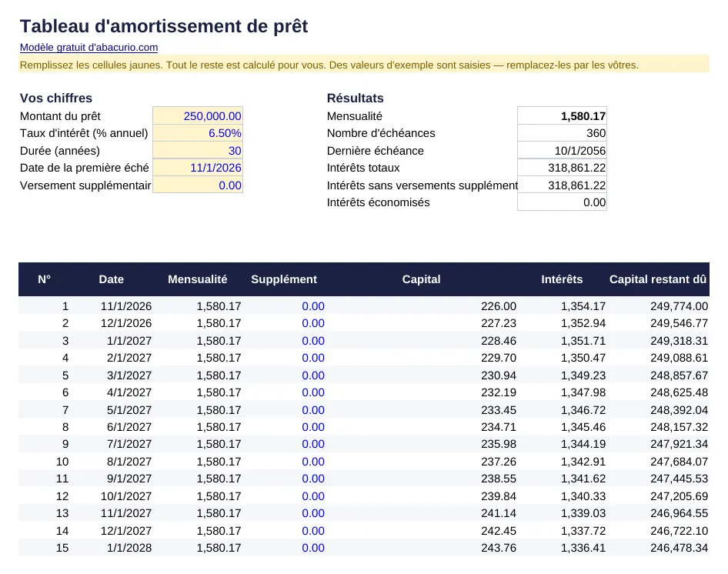Screen dimensions: 728x574
Task: Click the Taux d'intérêt (% annuel) label
Action: [84, 133]
